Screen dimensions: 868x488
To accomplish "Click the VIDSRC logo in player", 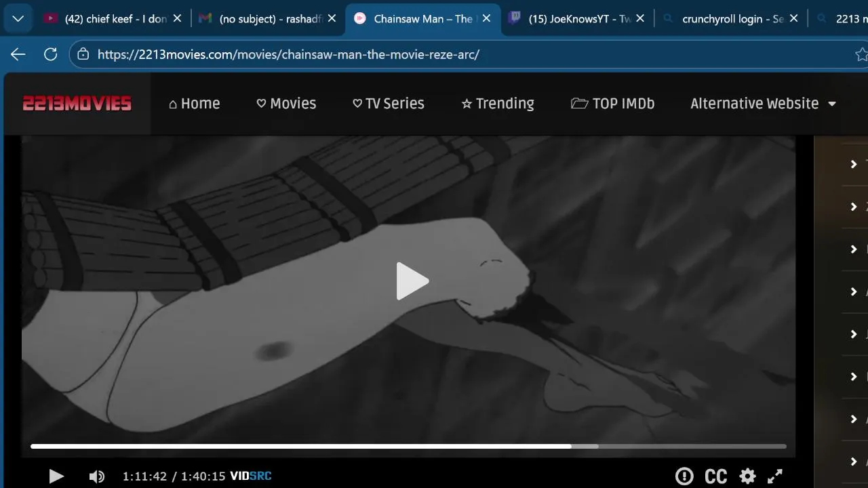I will click(x=251, y=476).
